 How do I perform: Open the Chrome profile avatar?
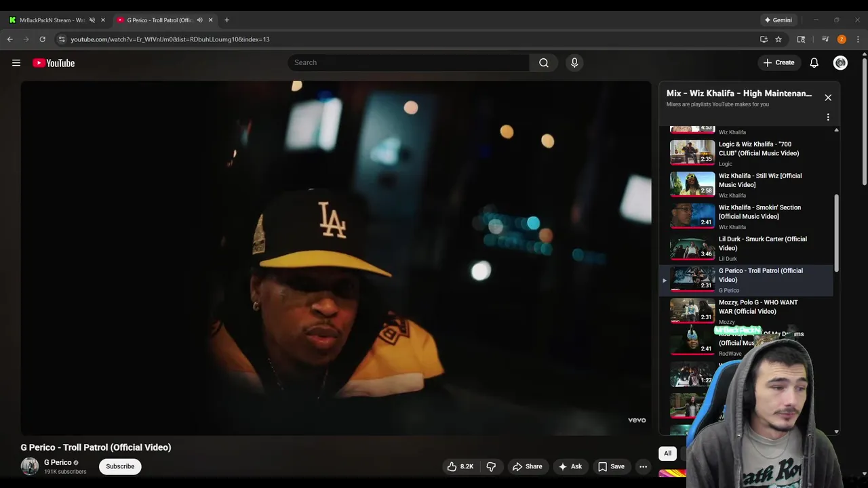point(842,39)
